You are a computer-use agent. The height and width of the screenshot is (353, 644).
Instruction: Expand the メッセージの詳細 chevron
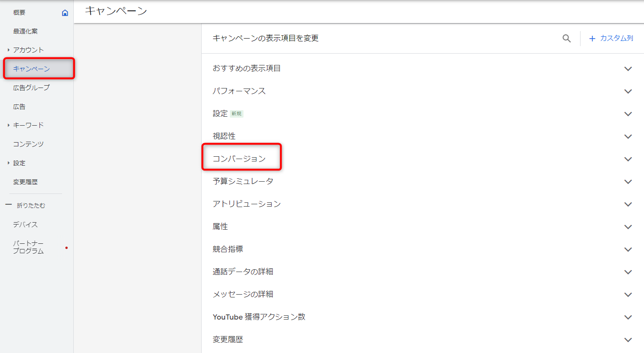pos(628,295)
